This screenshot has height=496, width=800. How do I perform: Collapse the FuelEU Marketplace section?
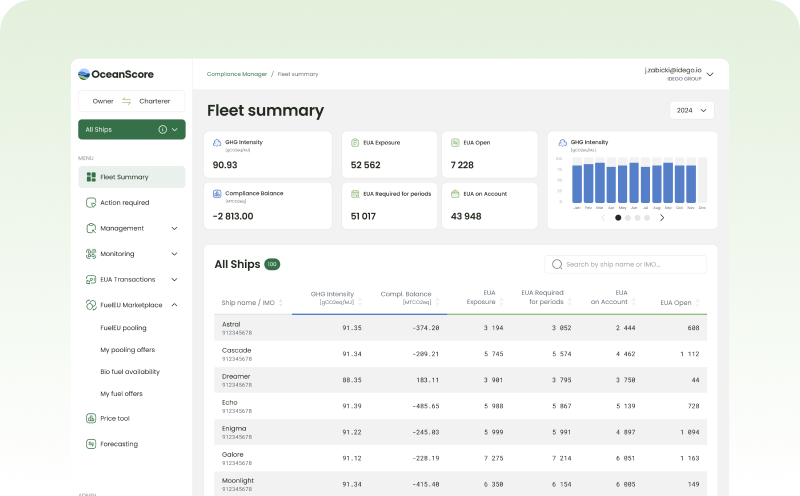pos(175,305)
